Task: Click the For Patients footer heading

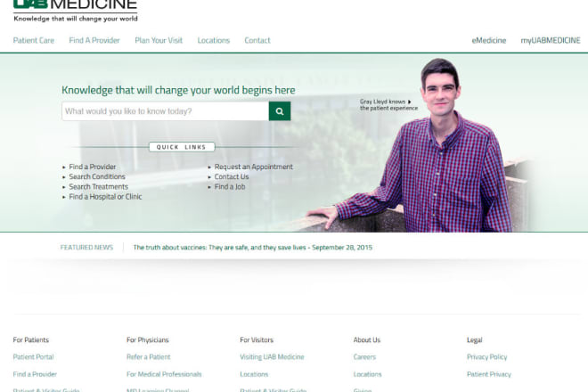Action: click(31, 339)
